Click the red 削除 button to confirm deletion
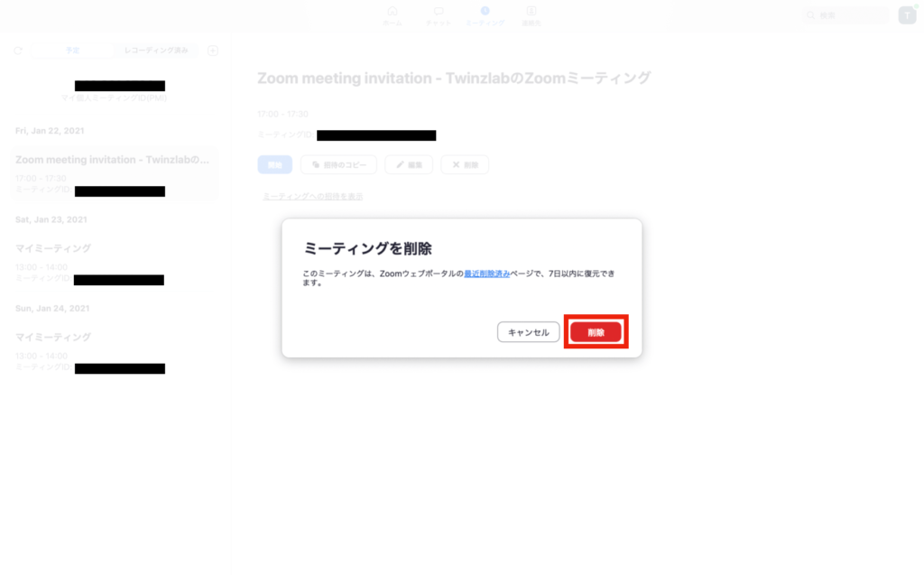Viewport: 924px width, 575px height. point(596,332)
